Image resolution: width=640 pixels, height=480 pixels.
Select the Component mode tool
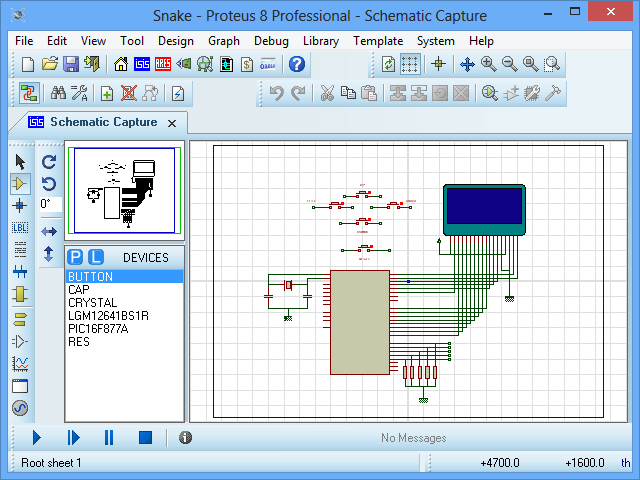pos(20,184)
